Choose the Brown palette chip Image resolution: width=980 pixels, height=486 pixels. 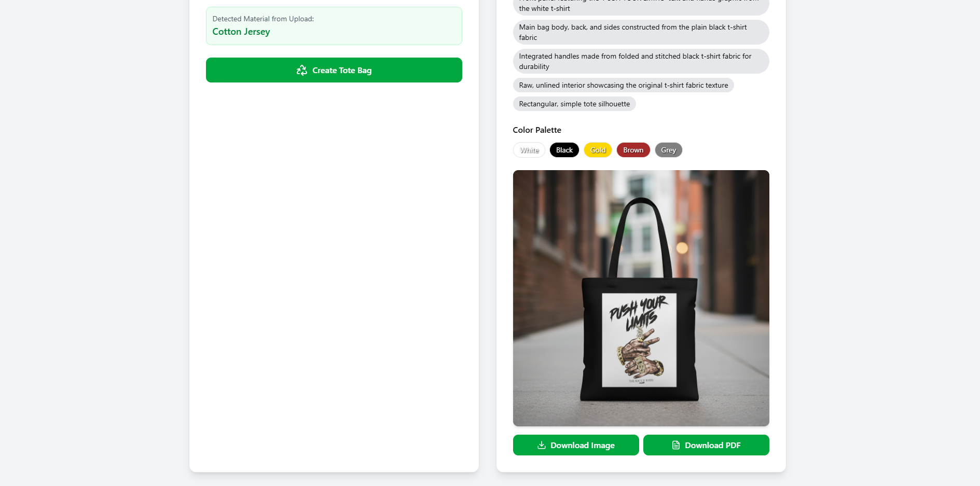(x=633, y=150)
